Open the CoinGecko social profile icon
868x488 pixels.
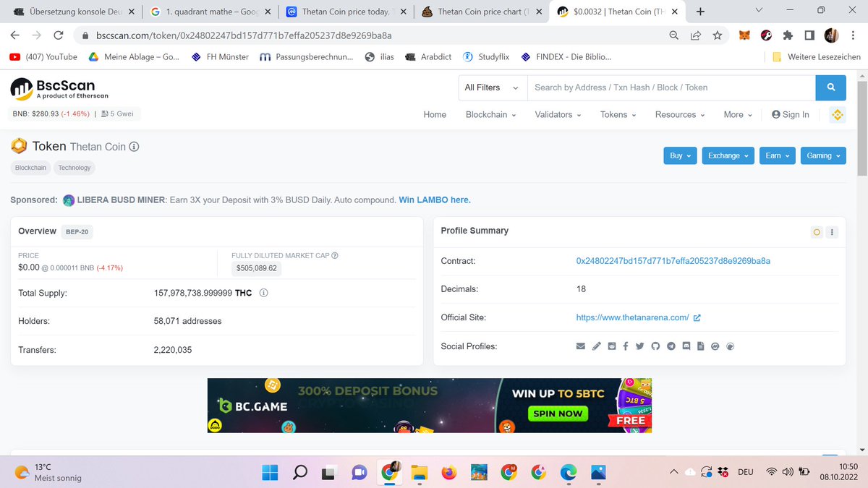pos(730,346)
